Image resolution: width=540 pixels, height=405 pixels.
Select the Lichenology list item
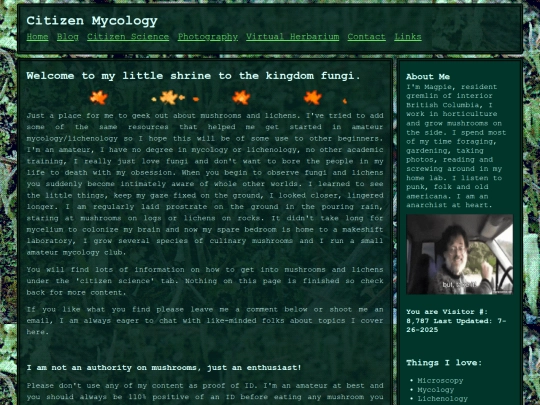point(443,398)
